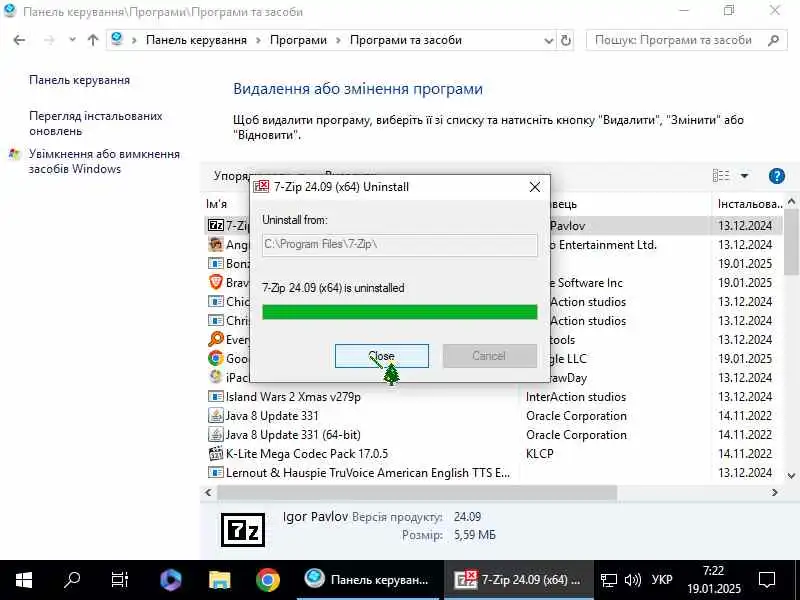This screenshot has width=800, height=600.
Task: Switch to 7-Zip 24.09 (x64) taskbar button
Action: click(519, 580)
